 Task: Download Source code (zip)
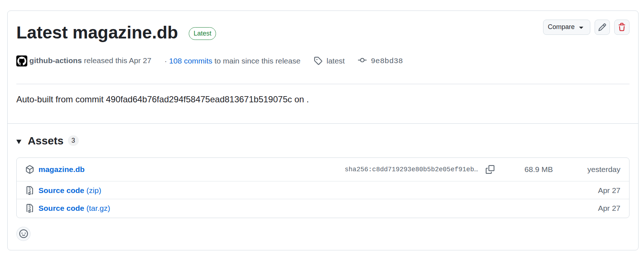[70, 190]
